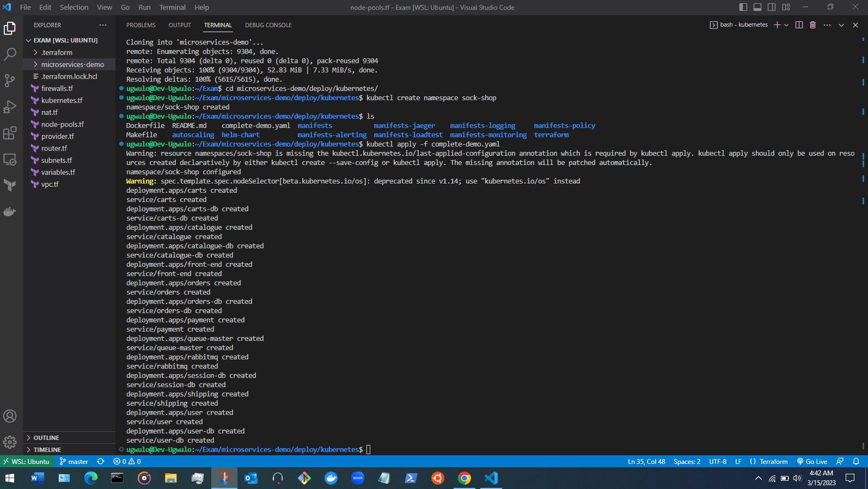868x489 pixels.
Task: Open the Search view in activity bar
Action: 10,54
